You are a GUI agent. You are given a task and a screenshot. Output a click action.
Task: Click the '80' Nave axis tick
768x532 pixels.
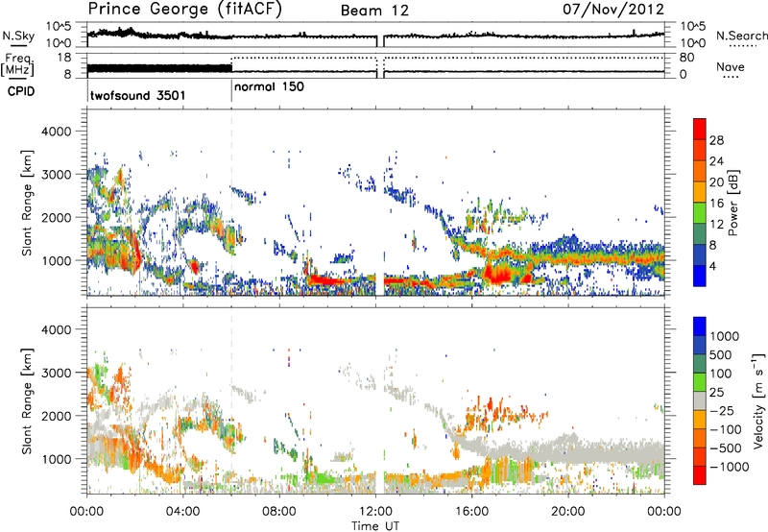(x=686, y=58)
